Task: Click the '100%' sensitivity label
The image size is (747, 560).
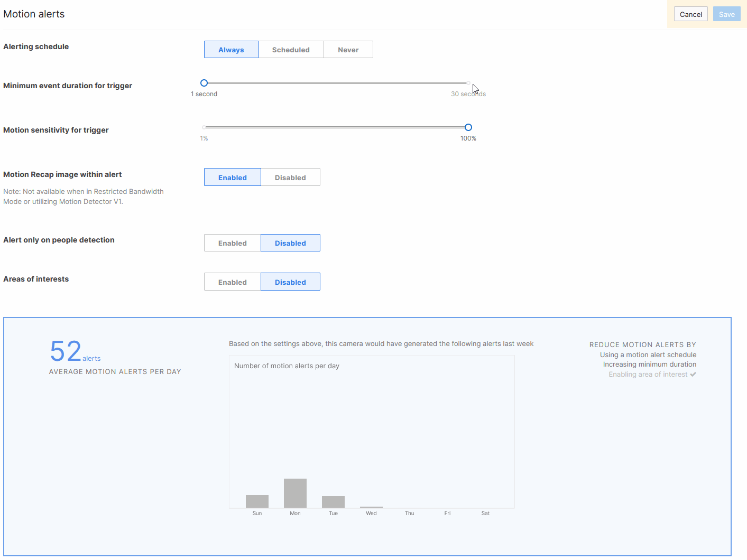Action: click(468, 138)
